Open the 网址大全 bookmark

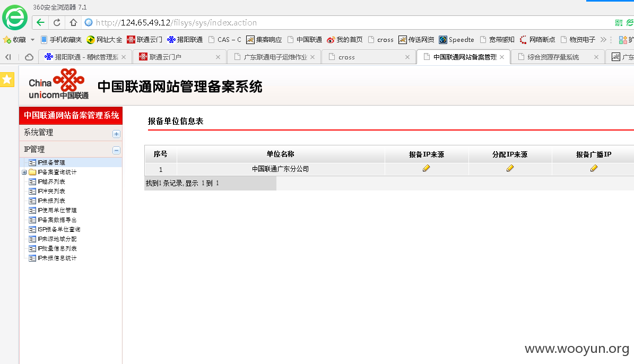[105, 40]
